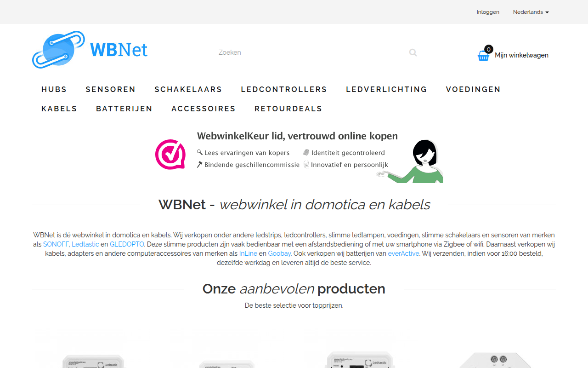Image resolution: width=588 pixels, height=368 pixels.
Task: Click the pink WebwinkelKeur checkmark logo
Action: coord(170,155)
